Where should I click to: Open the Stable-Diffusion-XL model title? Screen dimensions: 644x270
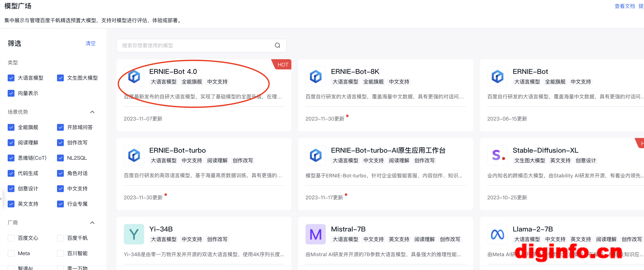546,150
